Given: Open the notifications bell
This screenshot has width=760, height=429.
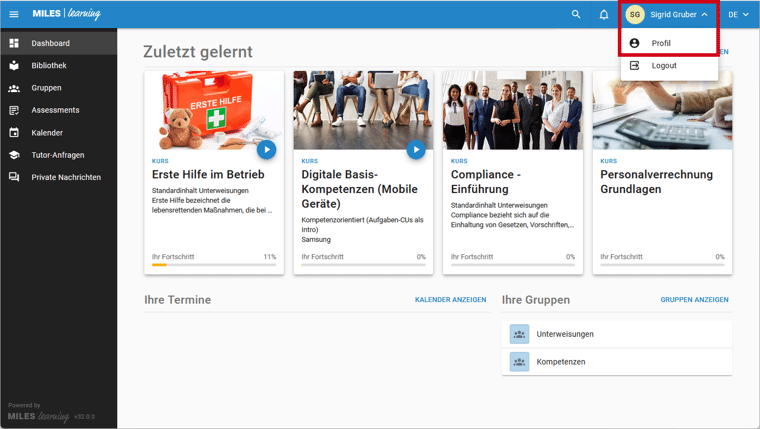Looking at the screenshot, I should (604, 14).
